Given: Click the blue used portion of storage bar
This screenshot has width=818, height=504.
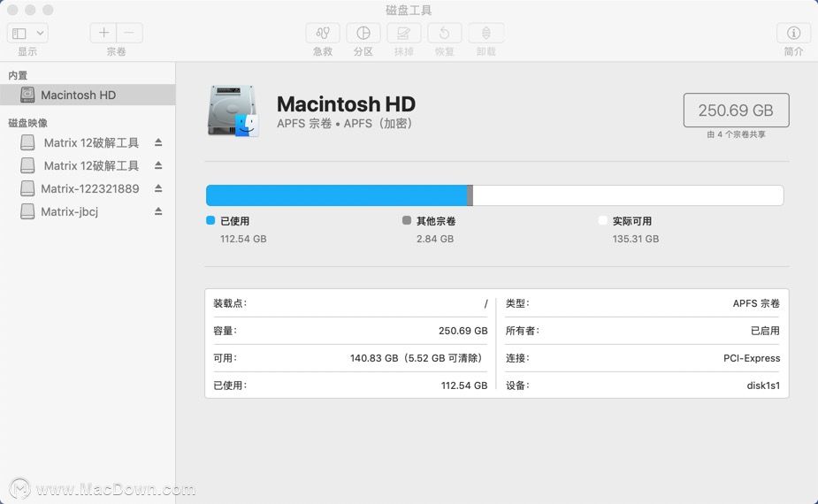Looking at the screenshot, I should tap(337, 195).
